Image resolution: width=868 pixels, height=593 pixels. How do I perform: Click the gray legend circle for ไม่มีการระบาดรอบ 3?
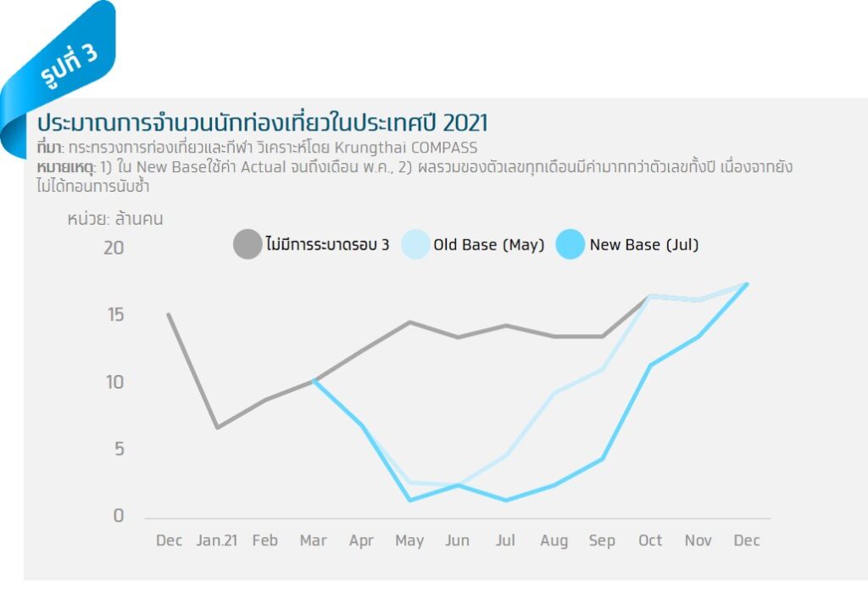click(248, 245)
